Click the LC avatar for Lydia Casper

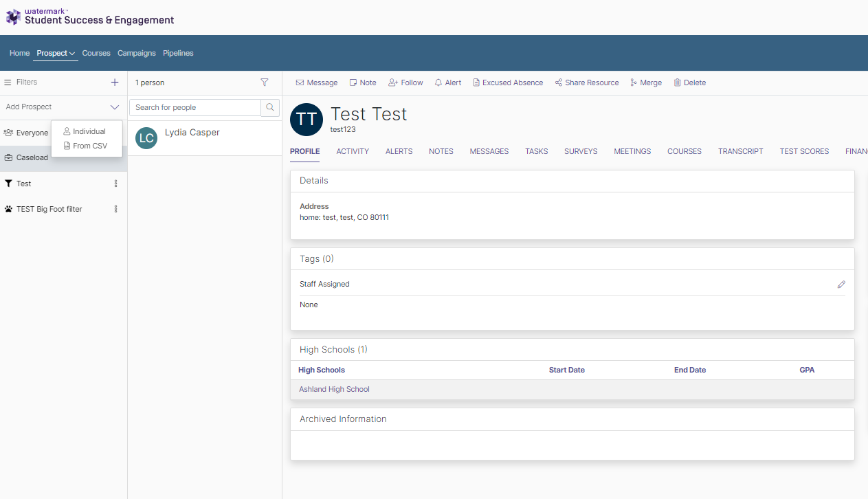pos(146,137)
